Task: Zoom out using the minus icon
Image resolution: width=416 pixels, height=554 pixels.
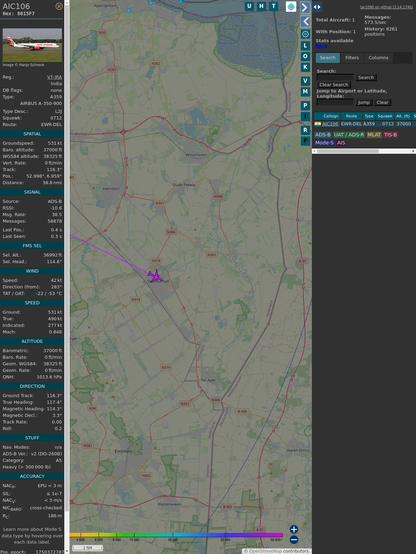Action: click(294, 540)
